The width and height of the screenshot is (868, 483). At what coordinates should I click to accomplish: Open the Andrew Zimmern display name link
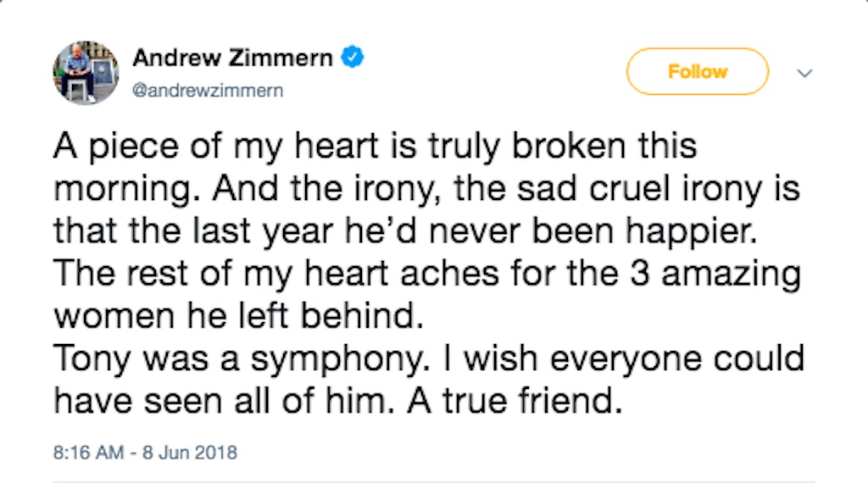tap(235, 58)
